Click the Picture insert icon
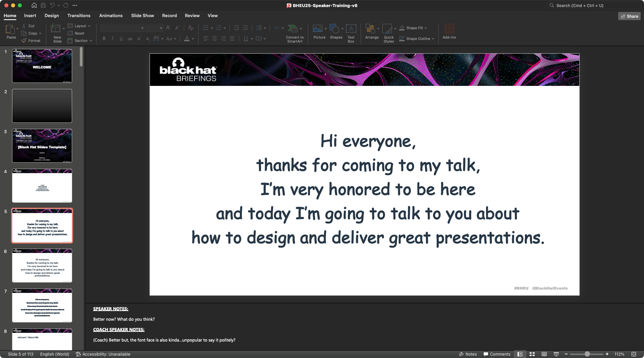This screenshot has height=358, width=644. pyautogui.click(x=317, y=29)
